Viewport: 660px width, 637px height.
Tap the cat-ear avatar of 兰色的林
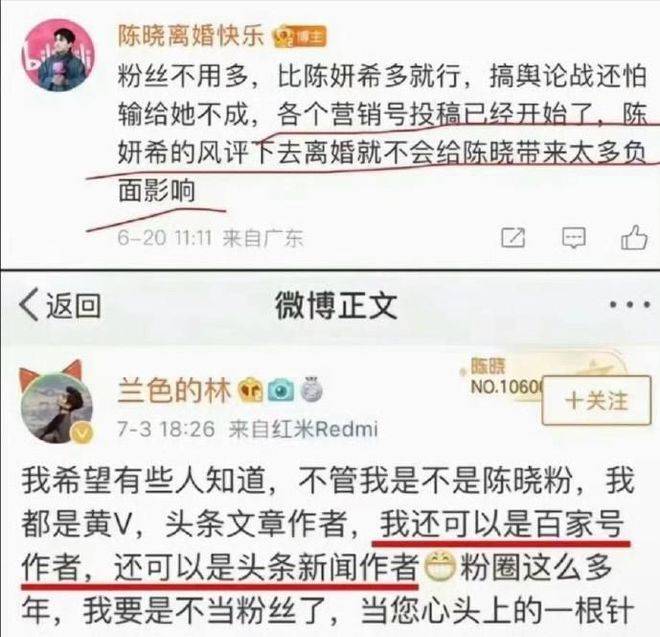click(56, 402)
